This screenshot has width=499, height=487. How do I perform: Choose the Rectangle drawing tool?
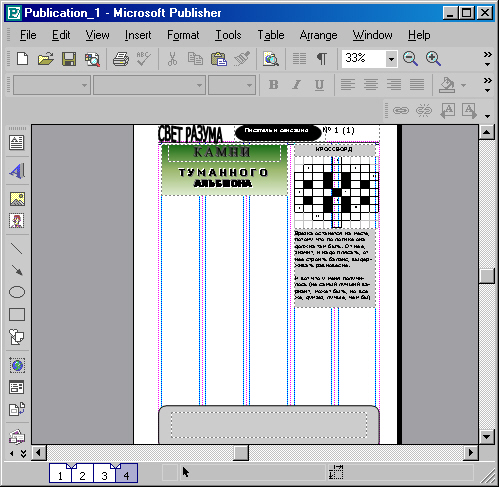(x=17, y=314)
